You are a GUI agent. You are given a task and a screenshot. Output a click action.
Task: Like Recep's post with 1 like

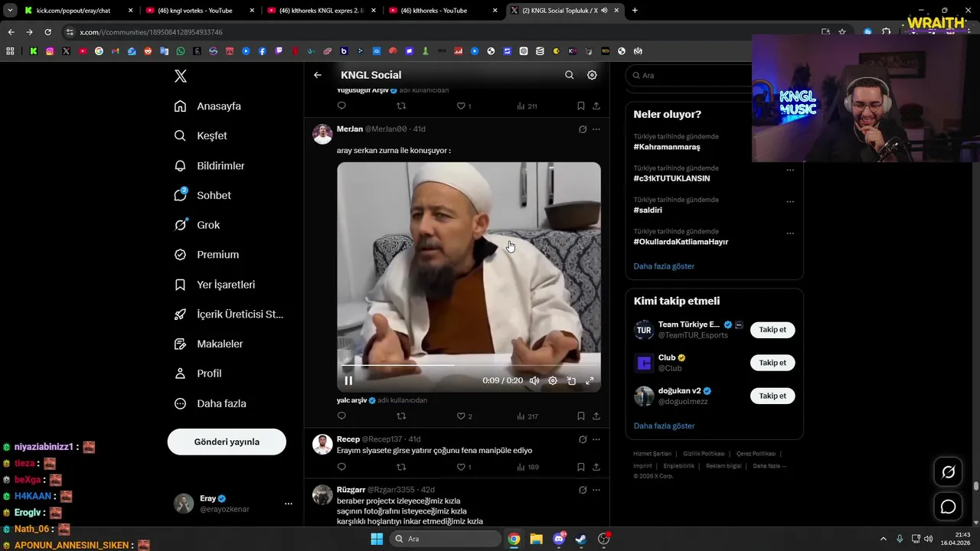(464, 467)
